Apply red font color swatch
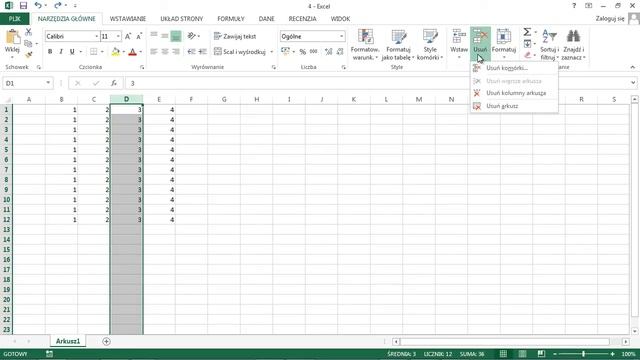 pyautogui.click(x=132, y=51)
